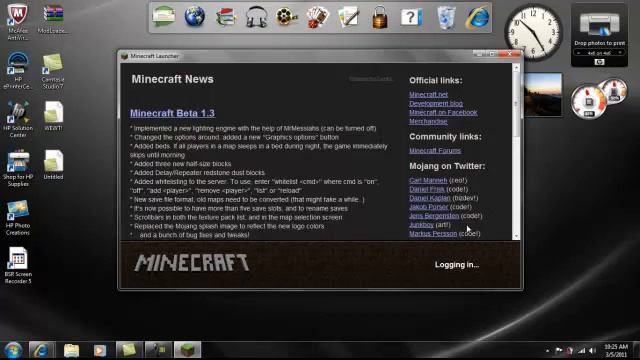Open the Action Center flag tray icon
This screenshot has width=640, height=360.
click(559, 351)
